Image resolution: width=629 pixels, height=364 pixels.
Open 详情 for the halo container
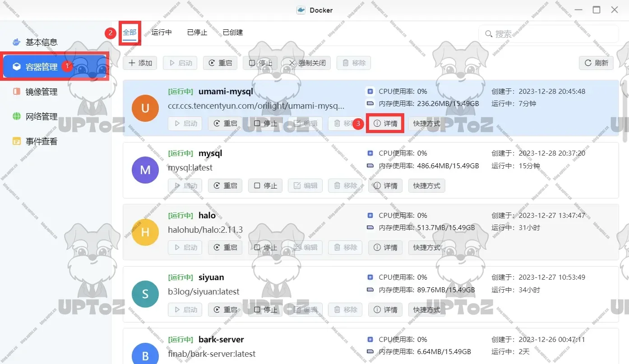(386, 248)
